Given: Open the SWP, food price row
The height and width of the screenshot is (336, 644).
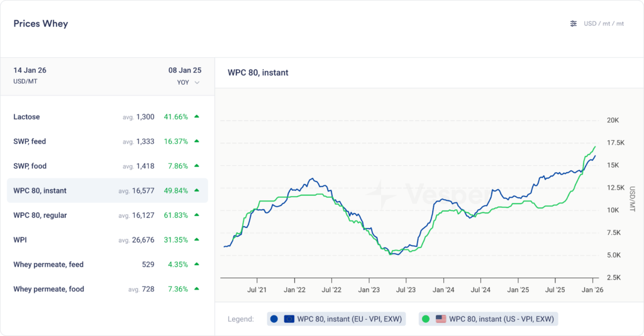Looking at the screenshot, I should pos(107,166).
